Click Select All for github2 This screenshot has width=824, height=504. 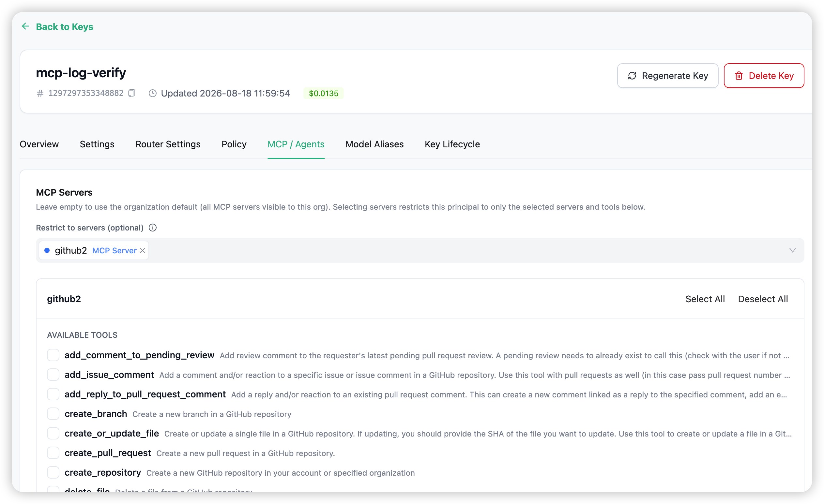pyautogui.click(x=705, y=299)
